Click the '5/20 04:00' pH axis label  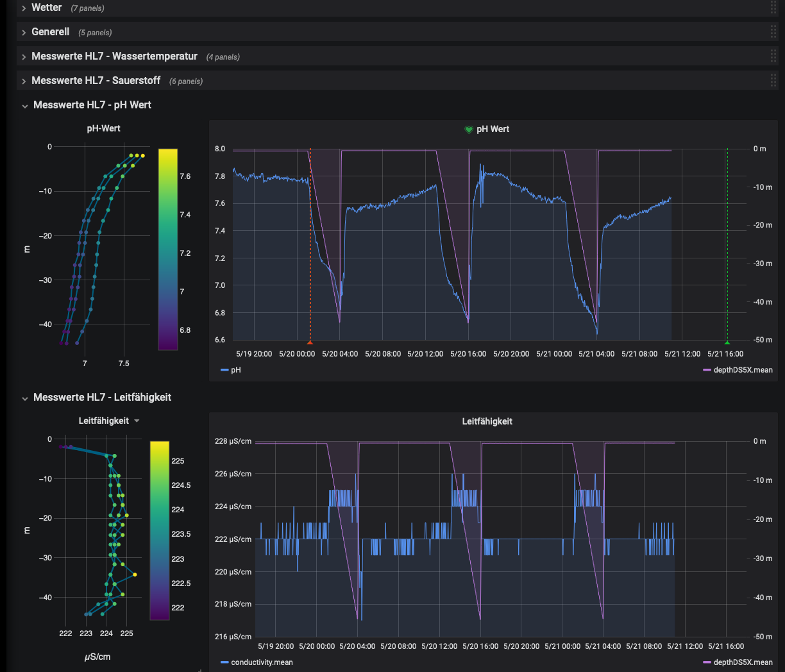coord(340,354)
